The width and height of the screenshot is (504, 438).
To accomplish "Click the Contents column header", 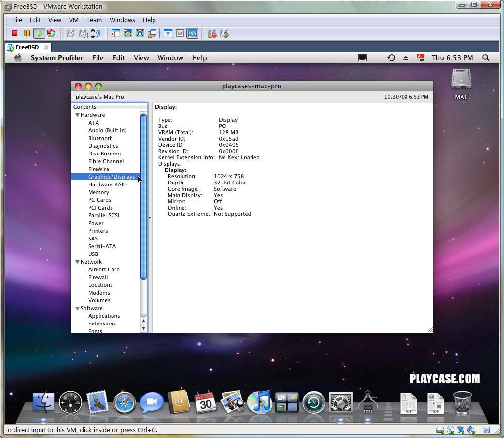I will 105,107.
